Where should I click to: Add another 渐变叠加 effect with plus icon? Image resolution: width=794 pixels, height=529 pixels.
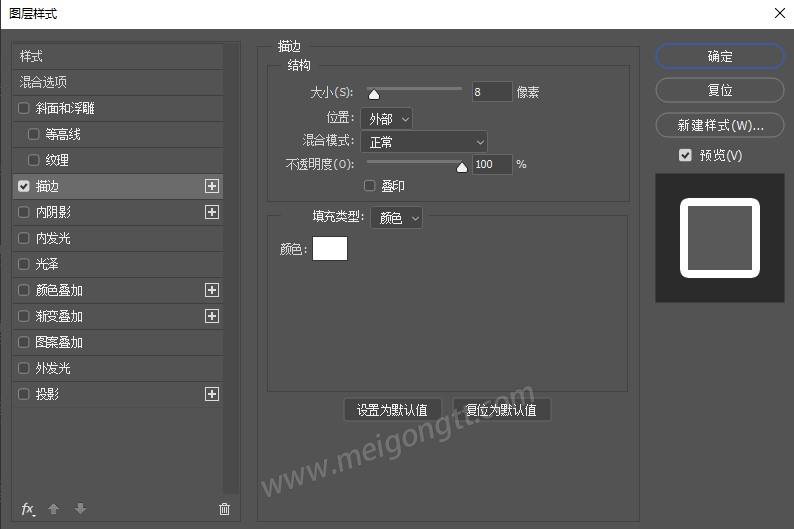[x=212, y=316]
